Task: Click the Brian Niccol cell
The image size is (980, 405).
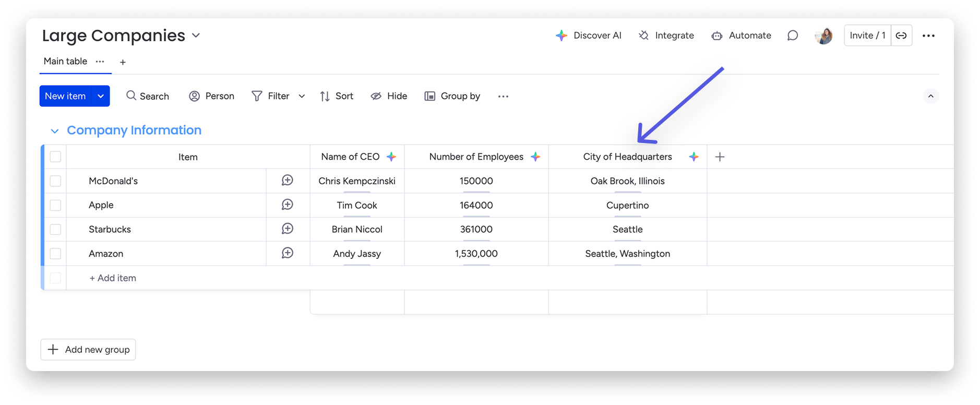Action: coord(357,229)
